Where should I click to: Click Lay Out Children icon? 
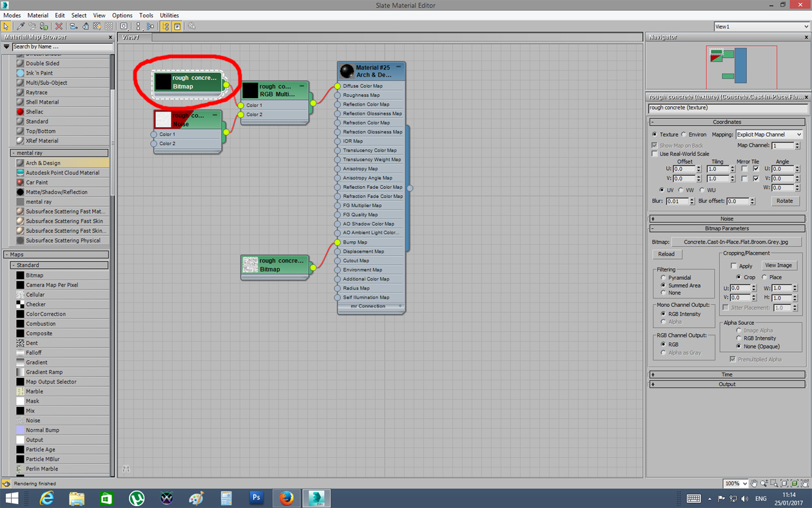(x=150, y=26)
